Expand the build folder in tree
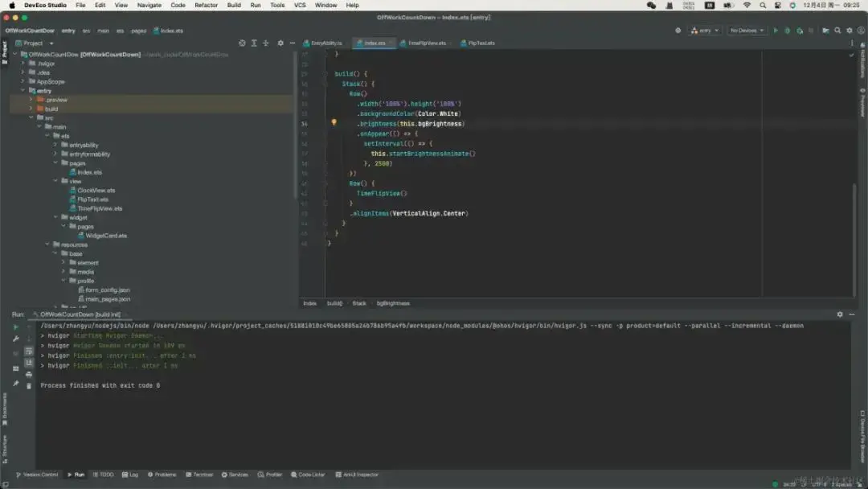This screenshot has width=868, height=489. tap(31, 109)
